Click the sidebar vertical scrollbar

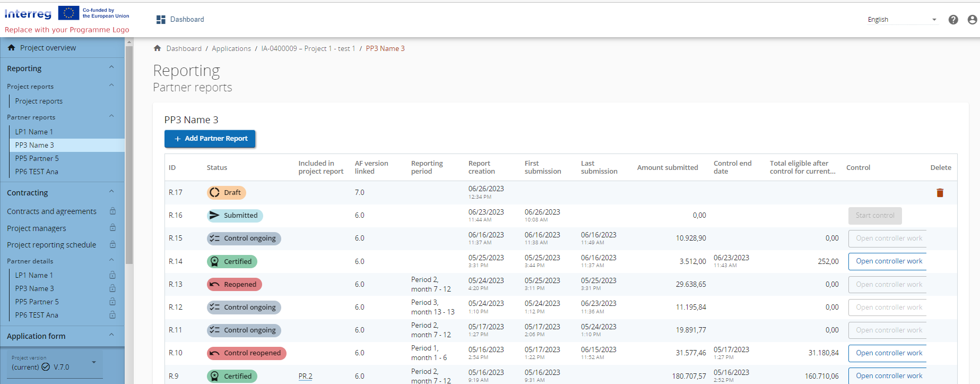pyautogui.click(x=129, y=154)
